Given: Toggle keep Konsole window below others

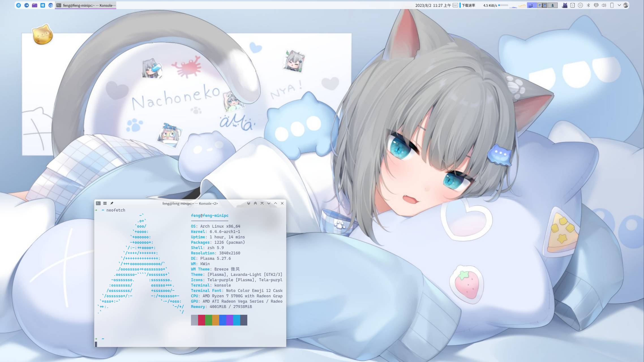Looking at the screenshot, I should (x=248, y=203).
